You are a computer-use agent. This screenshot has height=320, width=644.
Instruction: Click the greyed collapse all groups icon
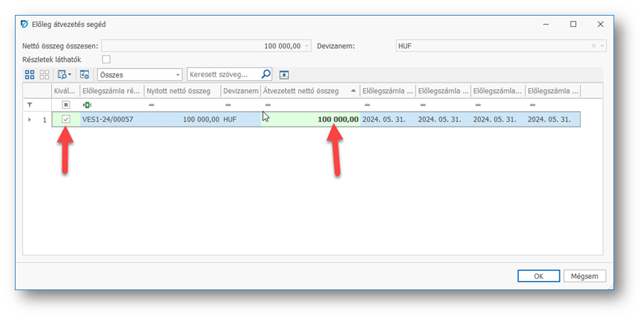[44, 74]
